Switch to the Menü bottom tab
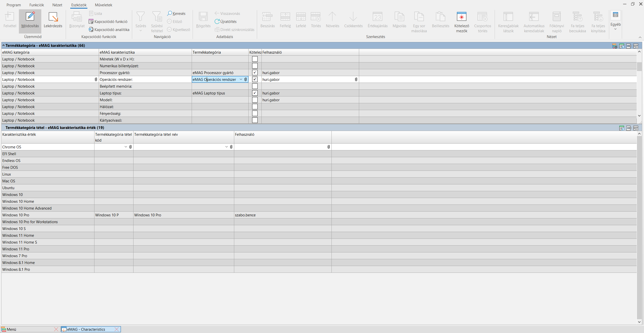Viewport: 644px width, 333px height. (x=12, y=329)
